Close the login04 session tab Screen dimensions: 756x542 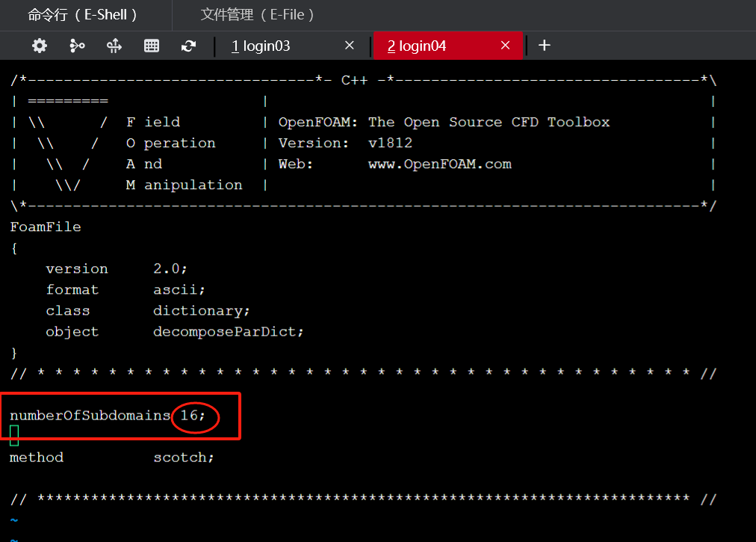click(x=505, y=46)
